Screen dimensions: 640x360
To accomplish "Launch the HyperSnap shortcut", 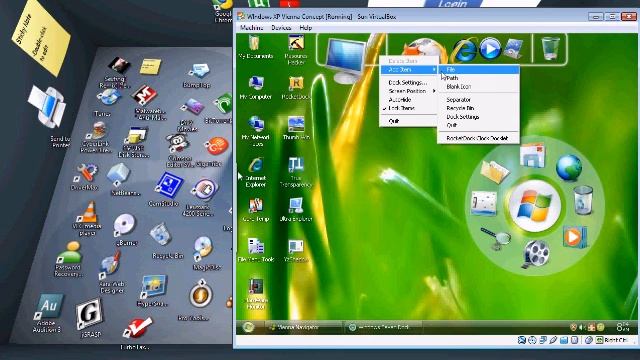I will tap(153, 287).
